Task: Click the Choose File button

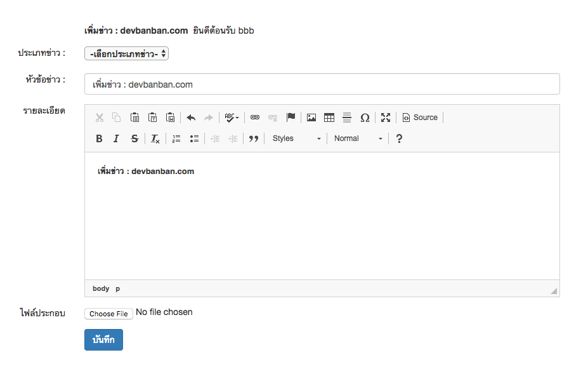Action: click(108, 314)
